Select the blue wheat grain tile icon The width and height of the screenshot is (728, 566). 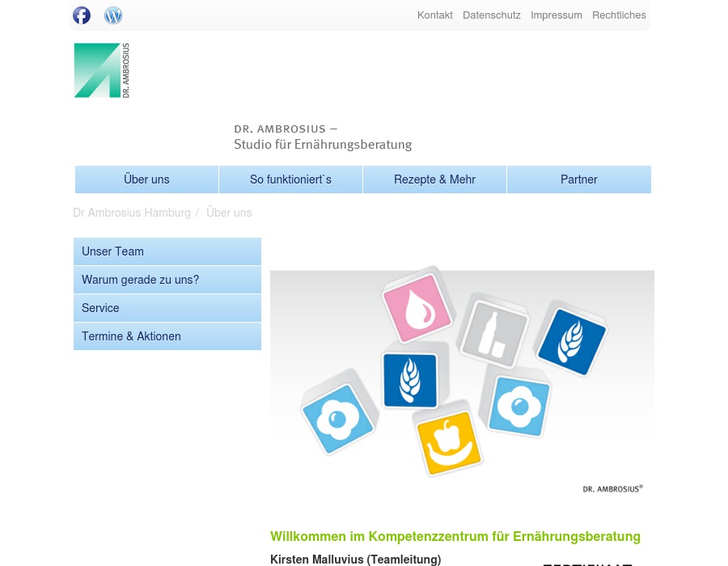[x=572, y=342]
